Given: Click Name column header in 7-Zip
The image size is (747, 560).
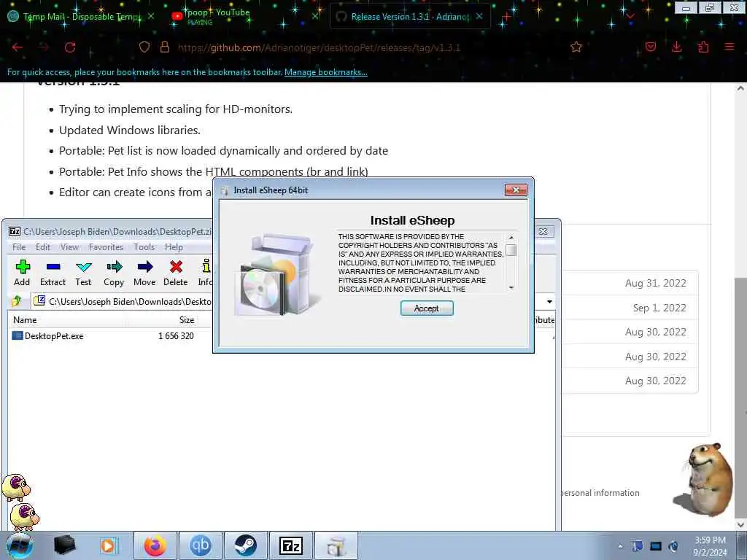Looking at the screenshot, I should 25,320.
